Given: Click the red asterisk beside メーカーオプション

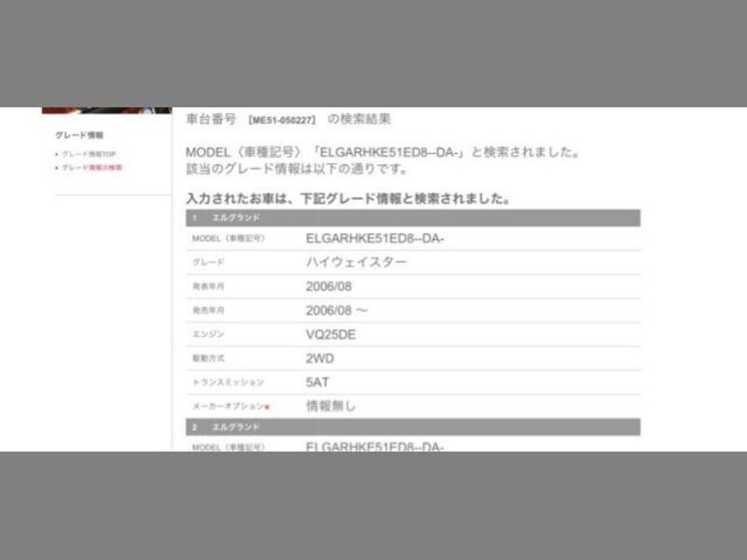Looking at the screenshot, I should tap(267, 407).
